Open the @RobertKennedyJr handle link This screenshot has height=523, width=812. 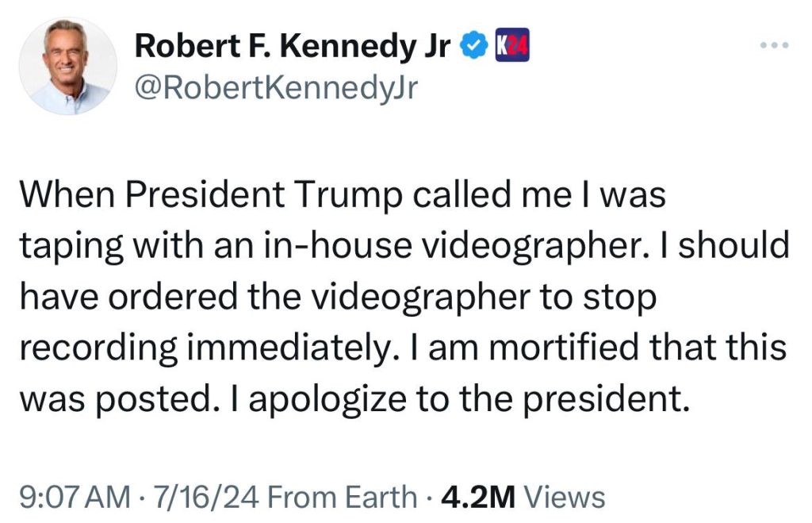(275, 87)
